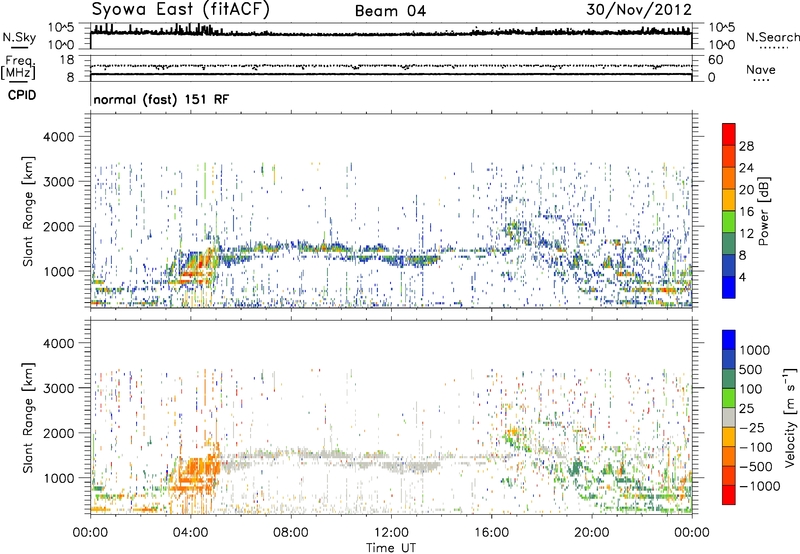Click the 'Velocity [m s-1]' colorbar label
Viewport: 800px width, 554px height.
[790, 417]
